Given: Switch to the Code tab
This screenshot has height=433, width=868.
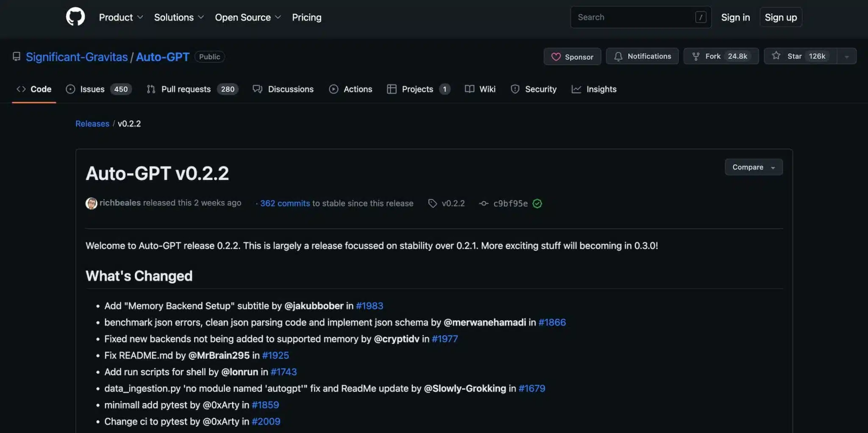Looking at the screenshot, I should tap(34, 89).
